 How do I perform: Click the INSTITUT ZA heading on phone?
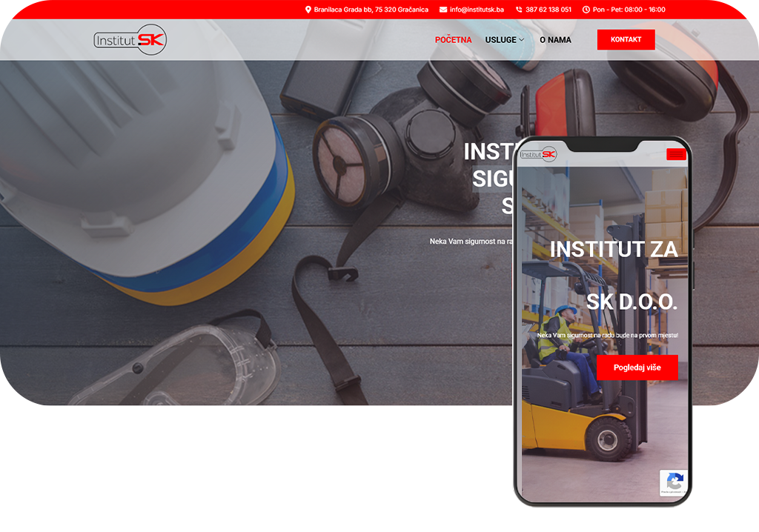pos(614,250)
